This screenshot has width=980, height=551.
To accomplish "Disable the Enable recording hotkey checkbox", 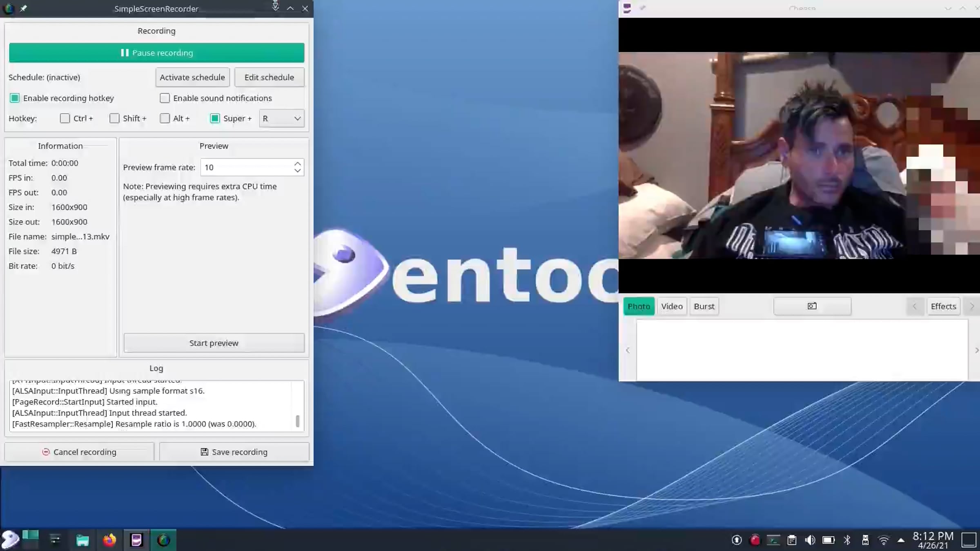I will tap(15, 98).
